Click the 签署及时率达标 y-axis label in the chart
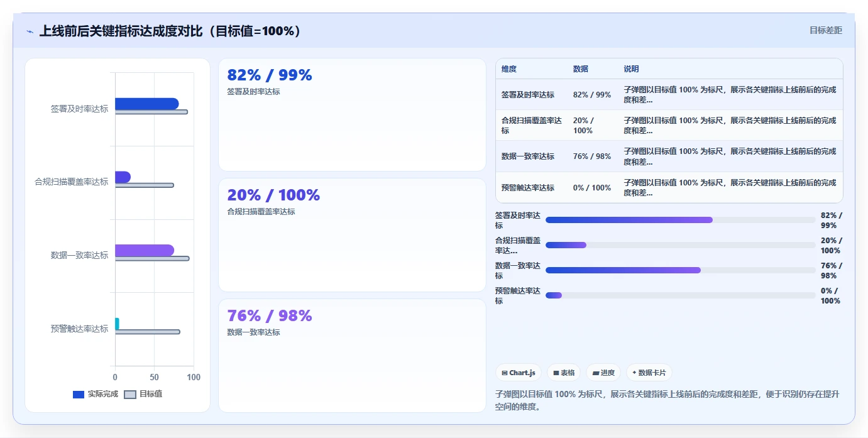Screen dimensions: 868x438 point(79,109)
